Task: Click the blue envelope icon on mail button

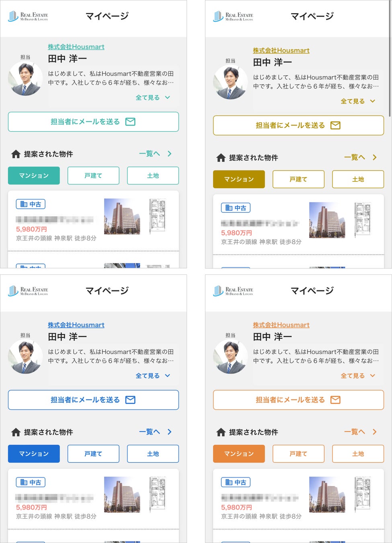Action: [130, 400]
